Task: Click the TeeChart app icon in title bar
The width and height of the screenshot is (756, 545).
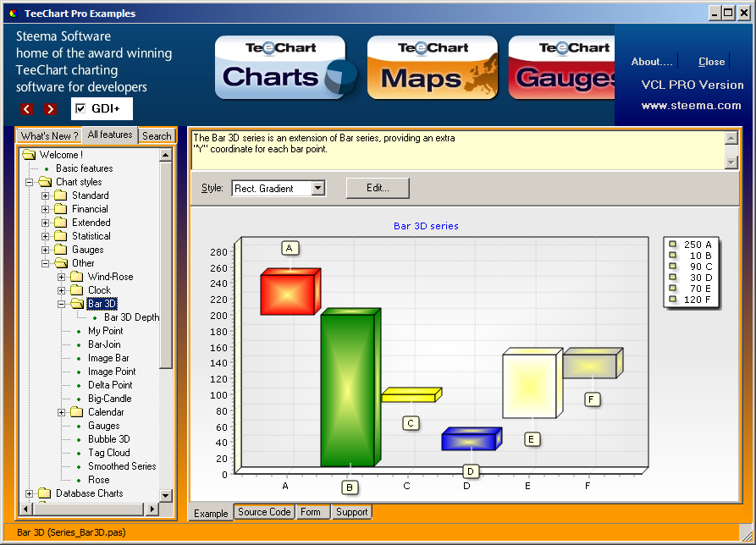Action: (14, 14)
